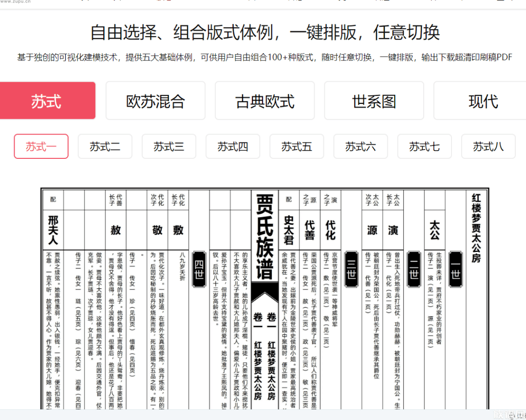526x420 pixels.
Task: Click the highlighted 苏式 category tab
Action: [47, 100]
